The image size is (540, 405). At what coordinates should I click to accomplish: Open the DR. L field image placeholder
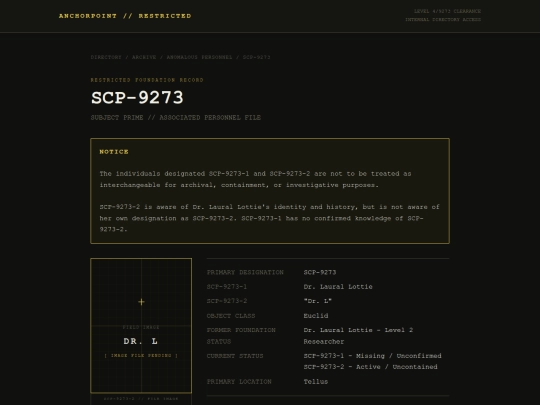point(141,325)
